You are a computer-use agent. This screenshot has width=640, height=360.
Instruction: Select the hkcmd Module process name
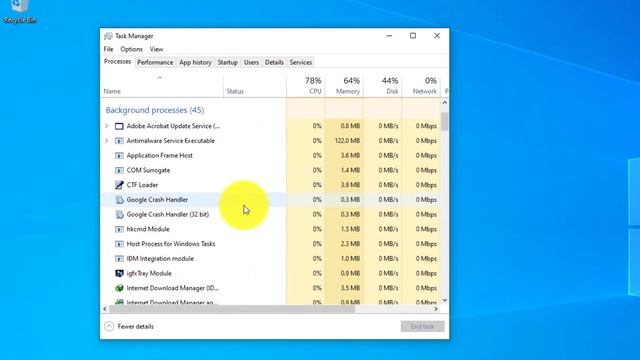(148, 229)
